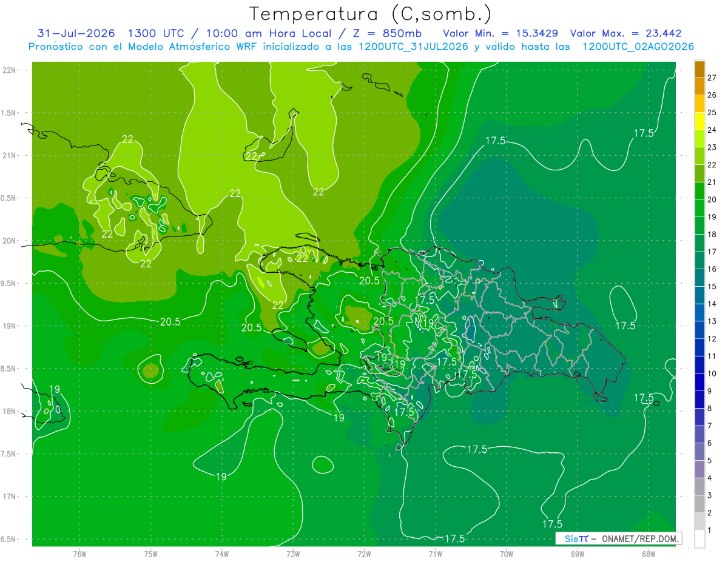The image size is (728, 562).
Task: Pick the purple legend color between 5 and 6
Action: point(699,452)
